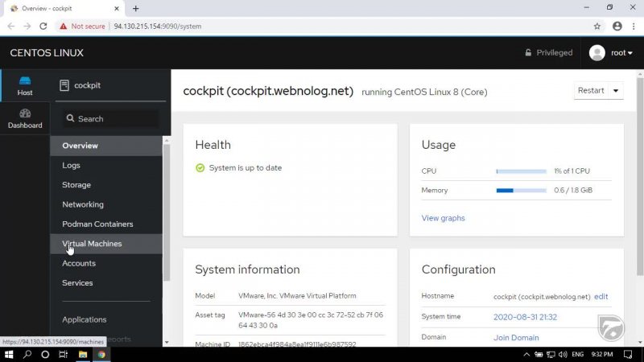Open the root user dropdown menu

pyautogui.click(x=621, y=53)
